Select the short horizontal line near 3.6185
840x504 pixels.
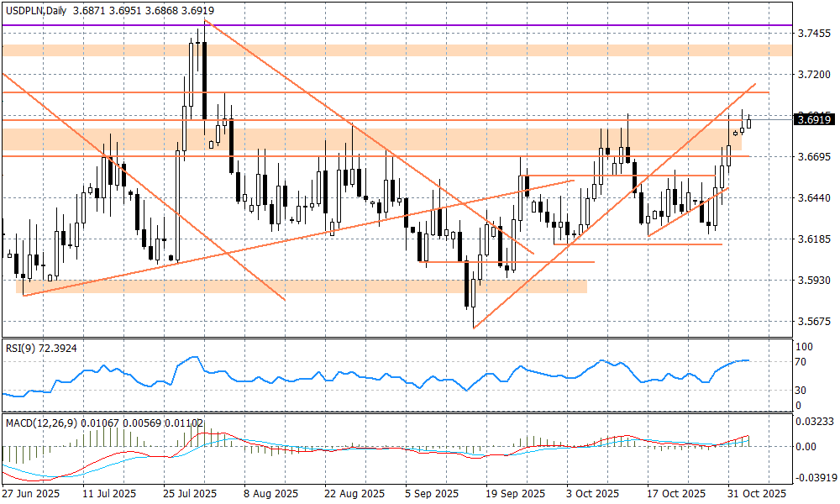pyautogui.click(x=638, y=244)
